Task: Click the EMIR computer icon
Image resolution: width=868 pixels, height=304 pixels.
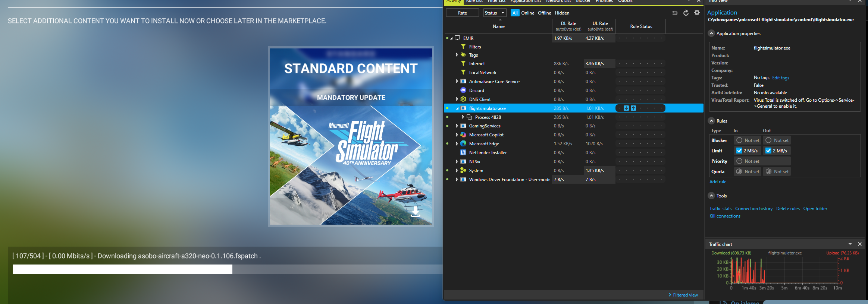Action: pos(457,38)
